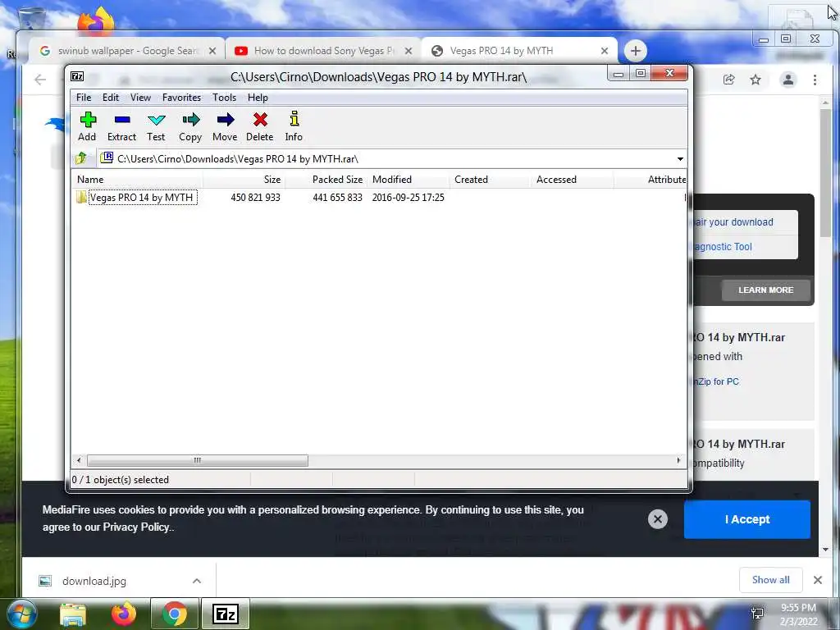The width and height of the screenshot is (840, 630).
Task: Close the How to download Sony Vegas tab
Action: click(409, 51)
